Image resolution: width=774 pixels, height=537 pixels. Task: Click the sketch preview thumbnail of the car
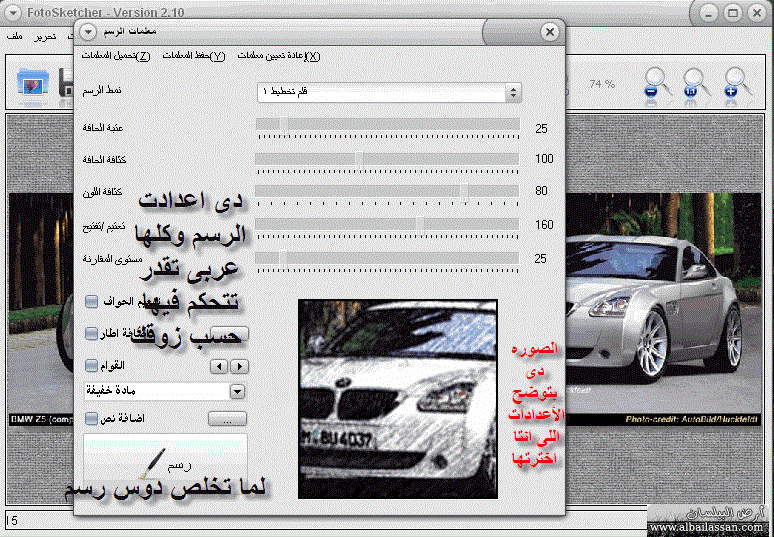tap(398, 398)
